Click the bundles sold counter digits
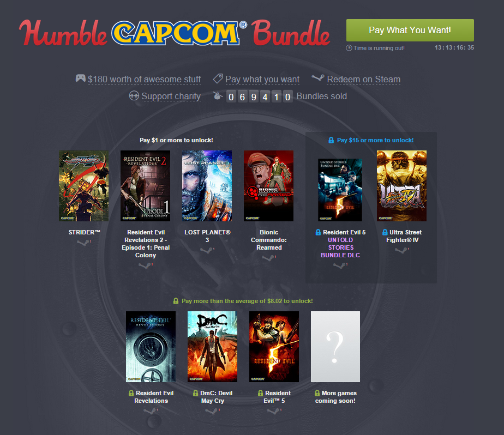The width and height of the screenshot is (504, 435). point(260,96)
